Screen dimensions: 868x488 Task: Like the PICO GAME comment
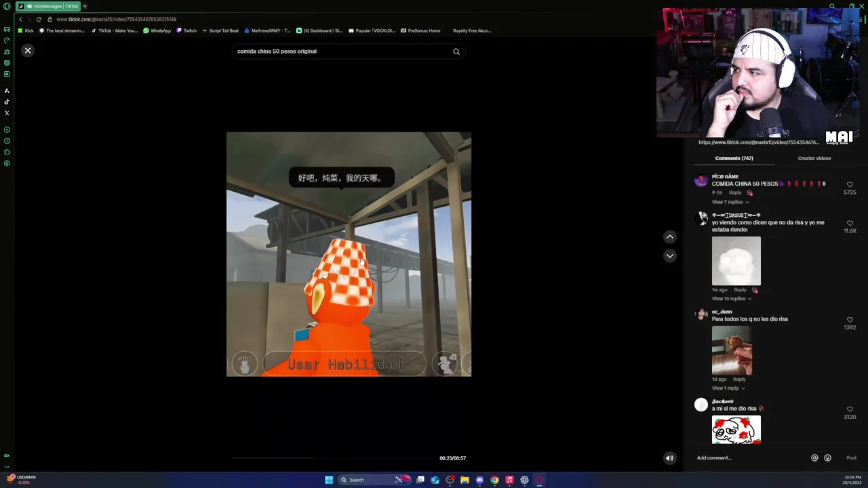[850, 184]
